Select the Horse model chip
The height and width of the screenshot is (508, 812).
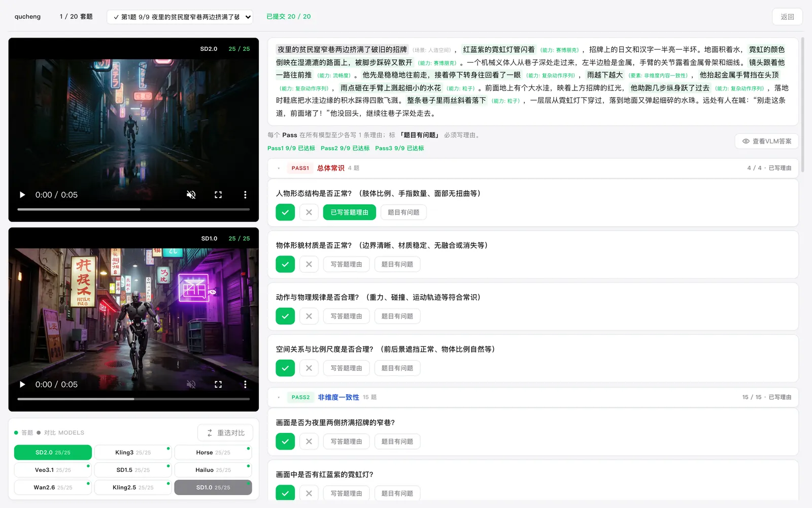click(213, 452)
